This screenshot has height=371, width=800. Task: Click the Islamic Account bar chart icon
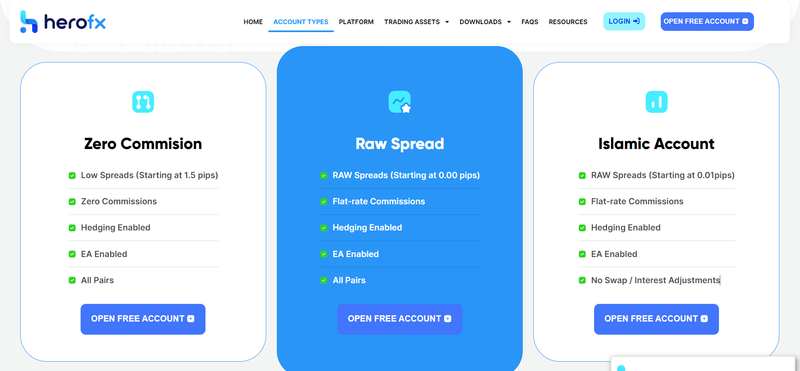(x=656, y=102)
